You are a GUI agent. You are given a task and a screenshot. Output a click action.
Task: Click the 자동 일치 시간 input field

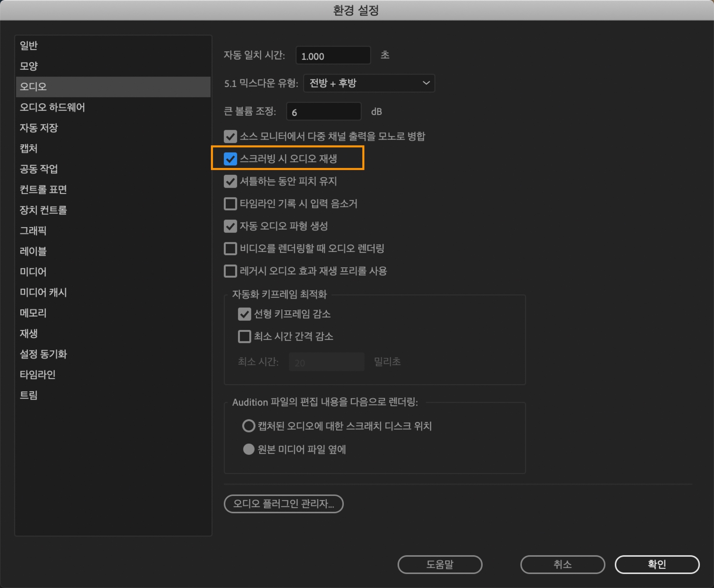(333, 55)
